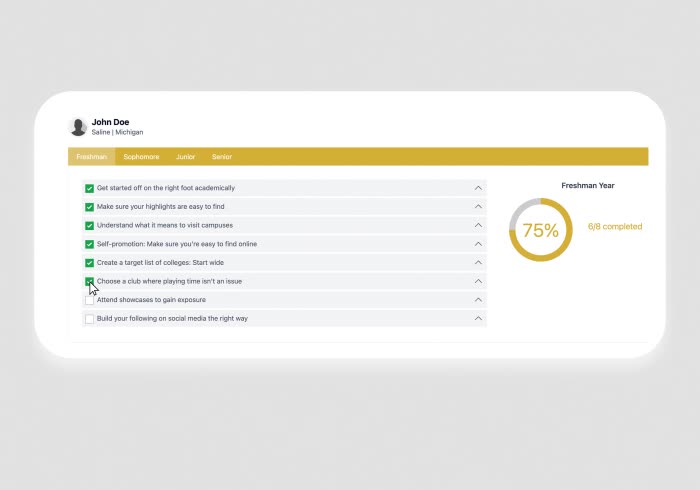Screen dimensions: 700x490
Task: Switch to the Freshman tab
Action: (92, 157)
